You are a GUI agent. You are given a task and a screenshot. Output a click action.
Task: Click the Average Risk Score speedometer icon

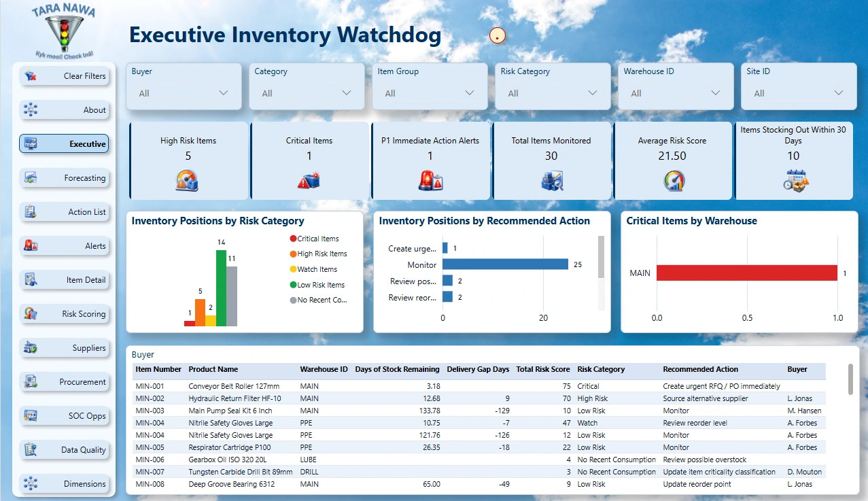[x=674, y=180]
